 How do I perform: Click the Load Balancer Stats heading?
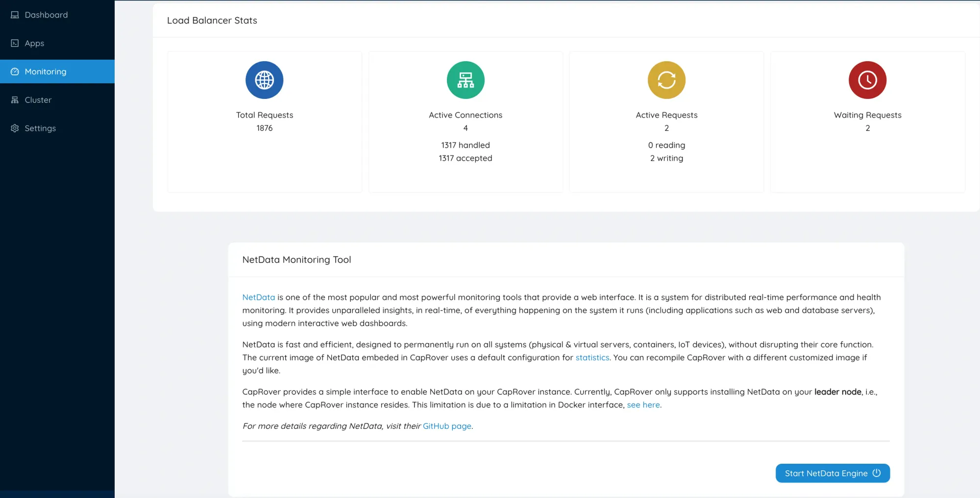[212, 21]
